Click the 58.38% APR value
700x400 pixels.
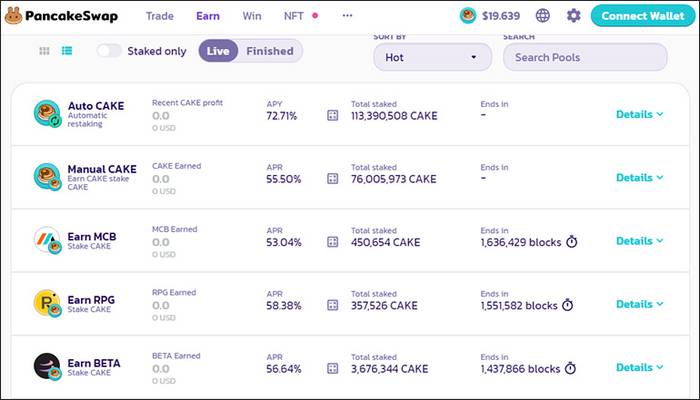tap(284, 306)
